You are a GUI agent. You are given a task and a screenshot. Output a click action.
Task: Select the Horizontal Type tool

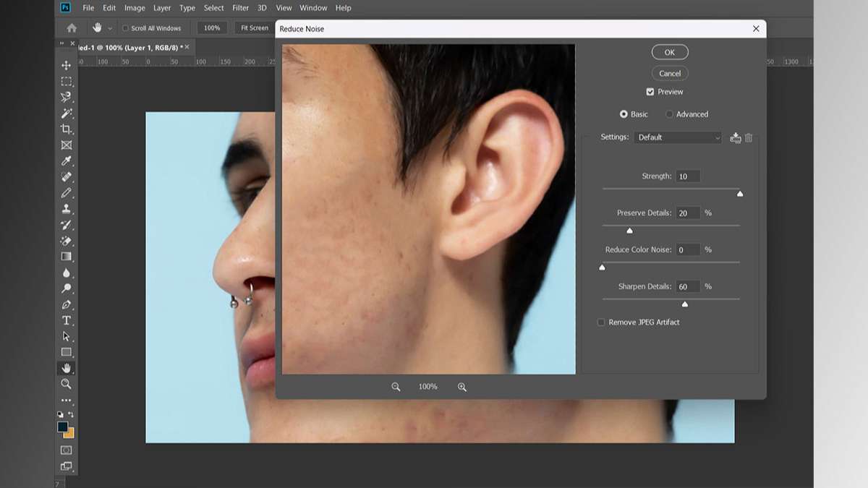click(67, 320)
